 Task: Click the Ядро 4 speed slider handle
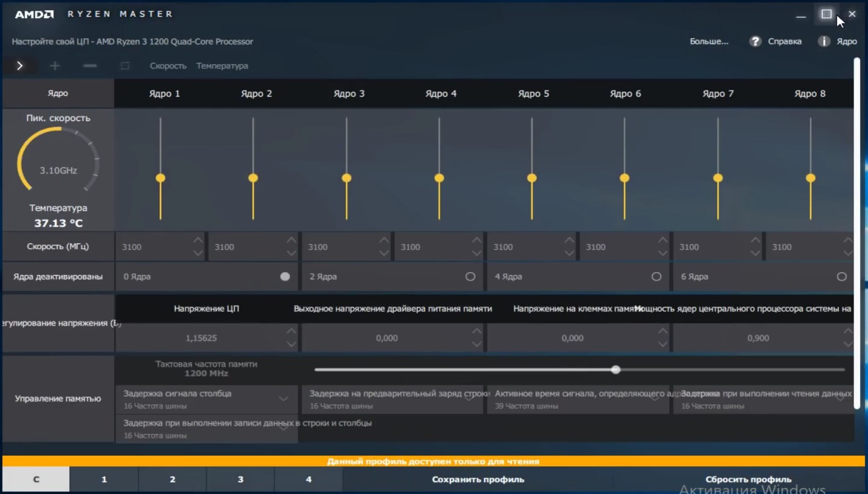[439, 178]
